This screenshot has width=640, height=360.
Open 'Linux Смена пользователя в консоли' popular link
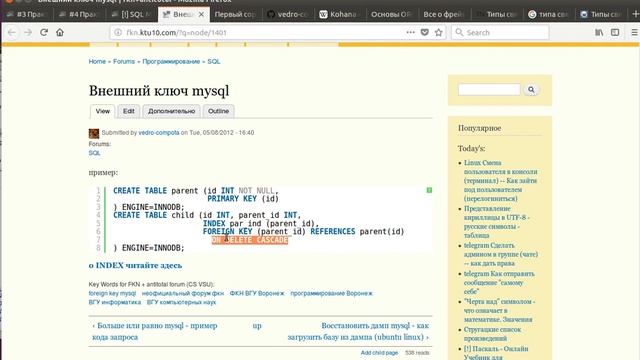click(500, 181)
